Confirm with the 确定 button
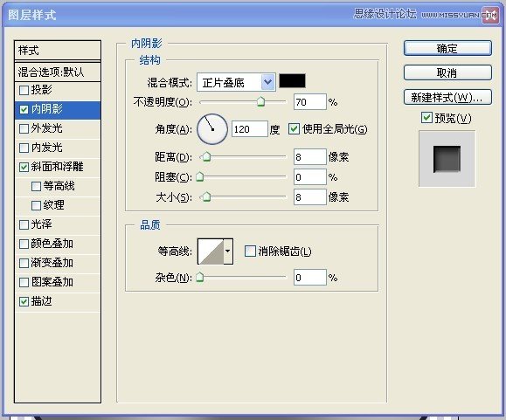Viewport: 506px width, 420px height. 447,48
